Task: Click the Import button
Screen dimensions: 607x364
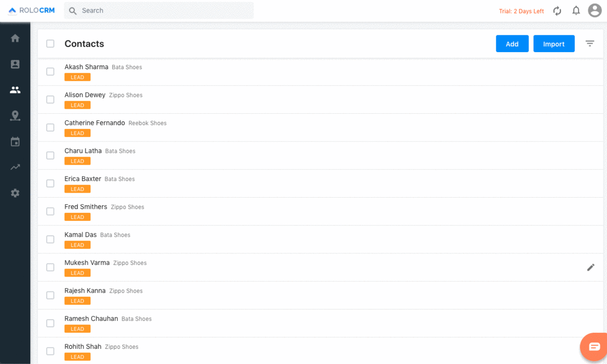Action: tap(554, 43)
